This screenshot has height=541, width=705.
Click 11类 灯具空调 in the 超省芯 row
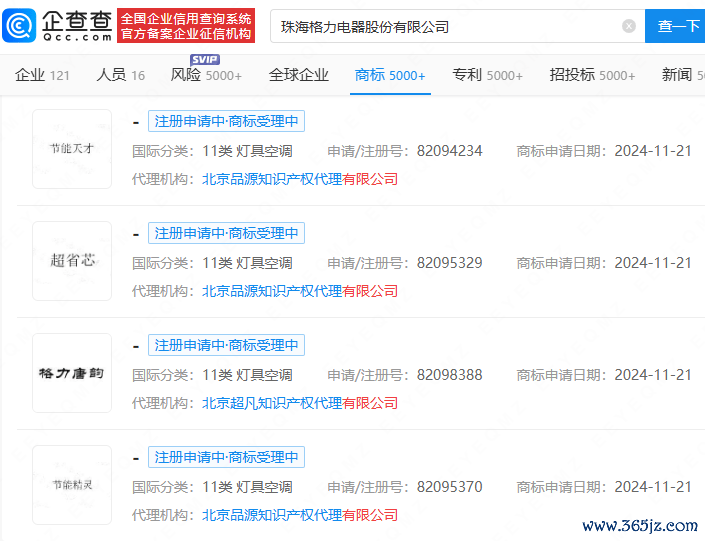point(247,263)
